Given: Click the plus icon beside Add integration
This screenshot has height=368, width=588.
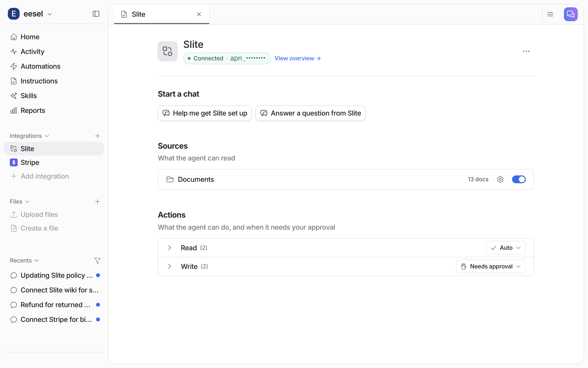Looking at the screenshot, I should click(14, 176).
